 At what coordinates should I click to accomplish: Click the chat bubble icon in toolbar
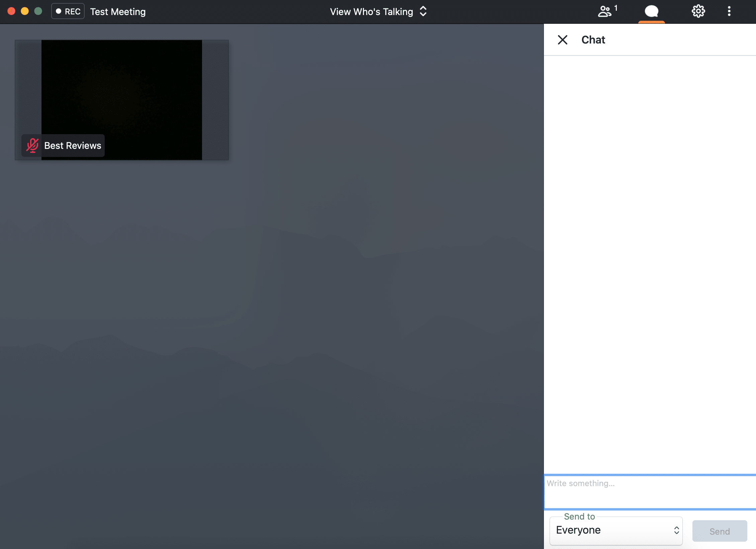click(651, 11)
